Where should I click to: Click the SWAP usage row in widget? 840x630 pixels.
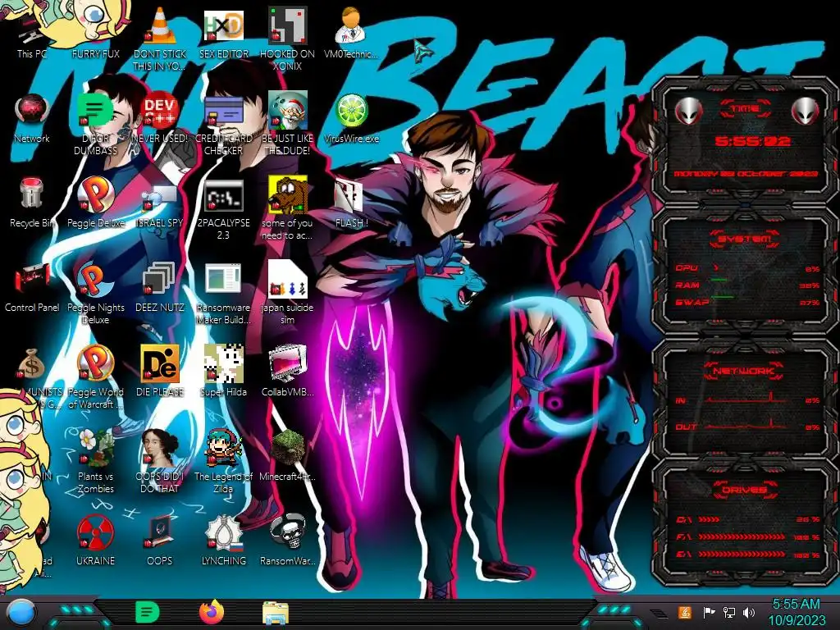[x=748, y=302]
